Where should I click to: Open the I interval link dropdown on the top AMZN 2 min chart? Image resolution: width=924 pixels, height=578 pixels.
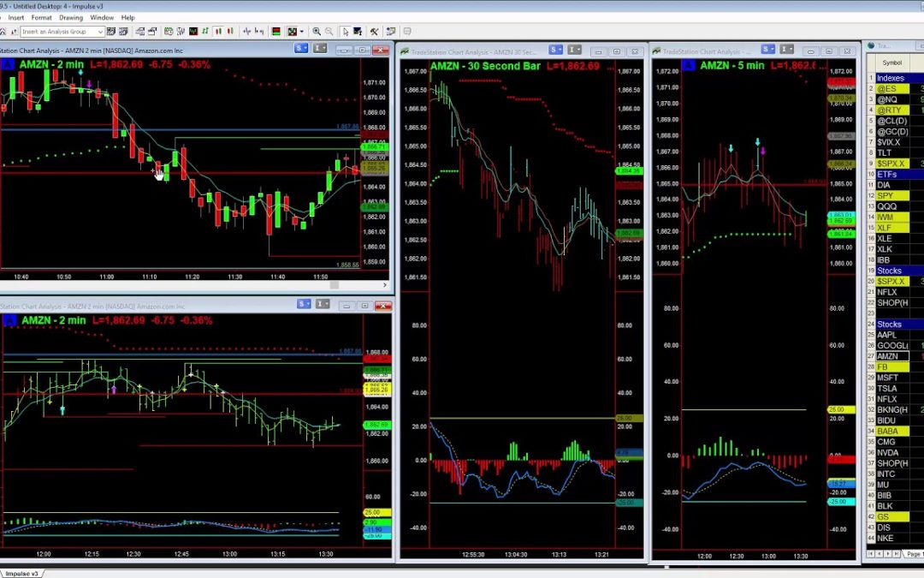click(x=320, y=48)
